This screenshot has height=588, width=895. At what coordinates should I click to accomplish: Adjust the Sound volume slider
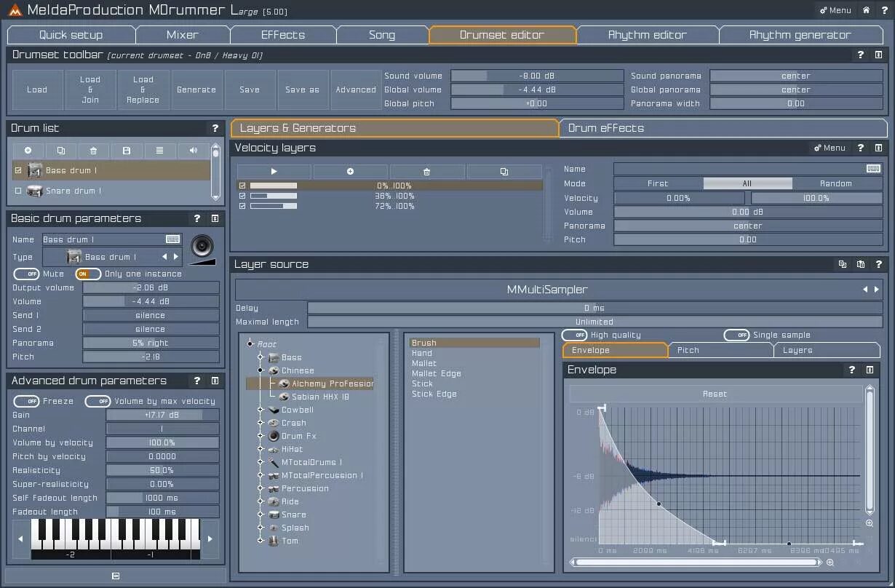537,76
